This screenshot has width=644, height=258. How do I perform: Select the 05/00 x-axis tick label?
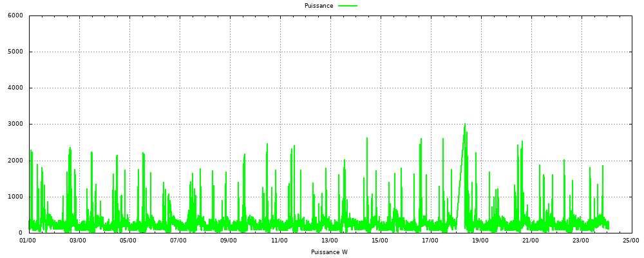pyautogui.click(x=128, y=241)
